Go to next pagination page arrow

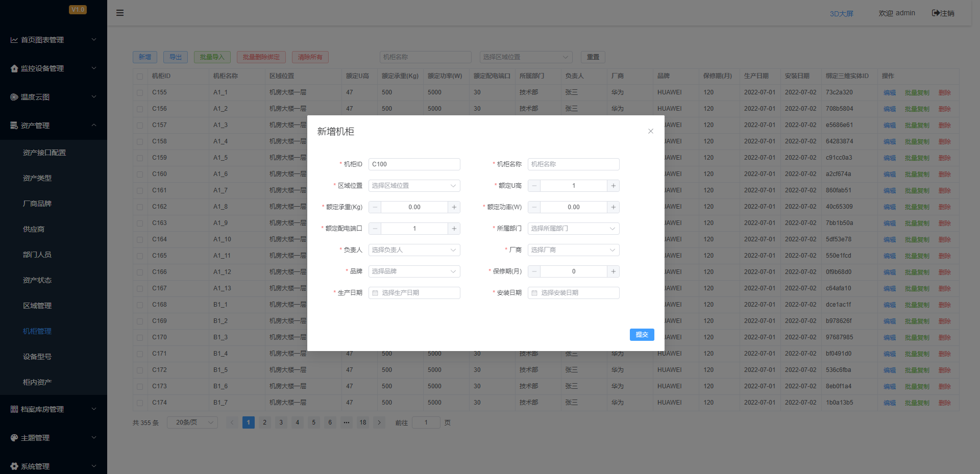[379, 422]
